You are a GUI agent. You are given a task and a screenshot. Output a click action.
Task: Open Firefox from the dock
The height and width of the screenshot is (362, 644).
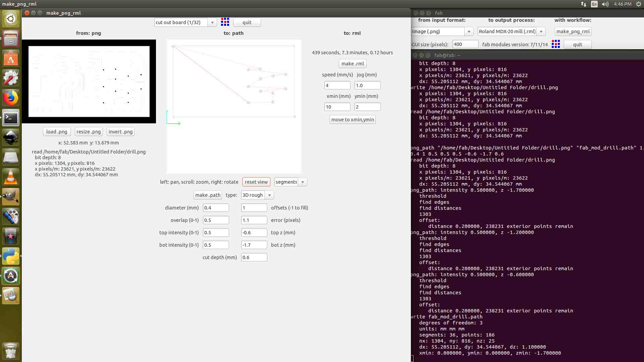tap(11, 98)
